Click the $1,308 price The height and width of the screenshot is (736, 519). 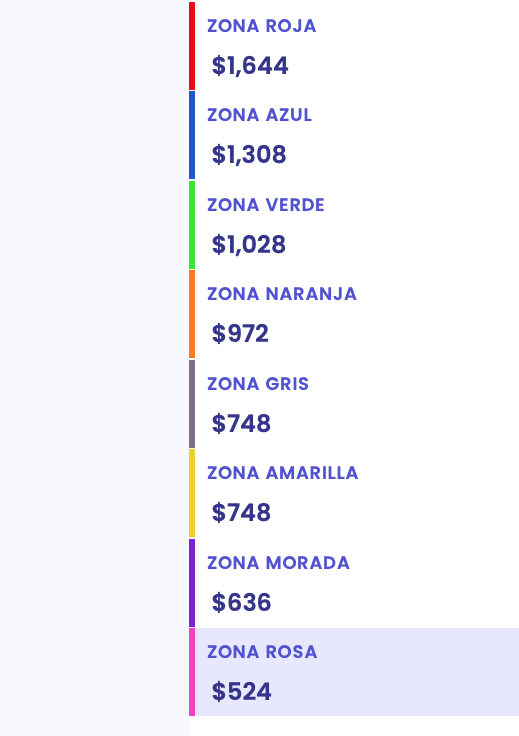[249, 154]
